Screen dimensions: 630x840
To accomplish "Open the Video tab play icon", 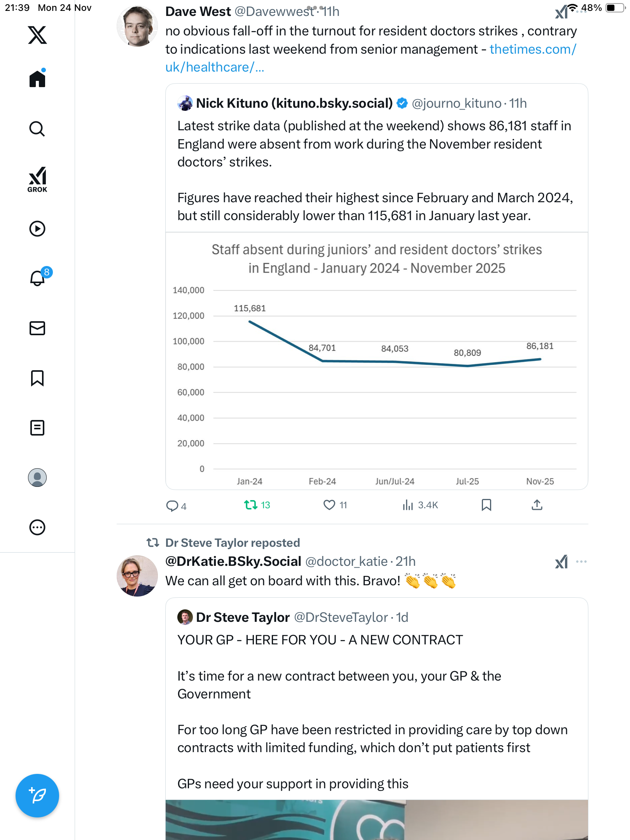I will point(37,229).
